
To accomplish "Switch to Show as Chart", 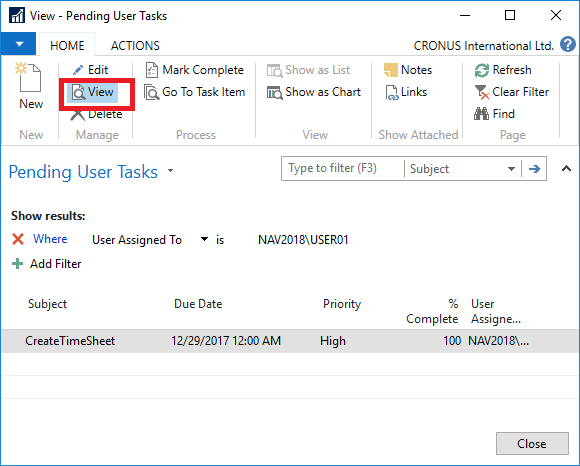I will (313, 92).
